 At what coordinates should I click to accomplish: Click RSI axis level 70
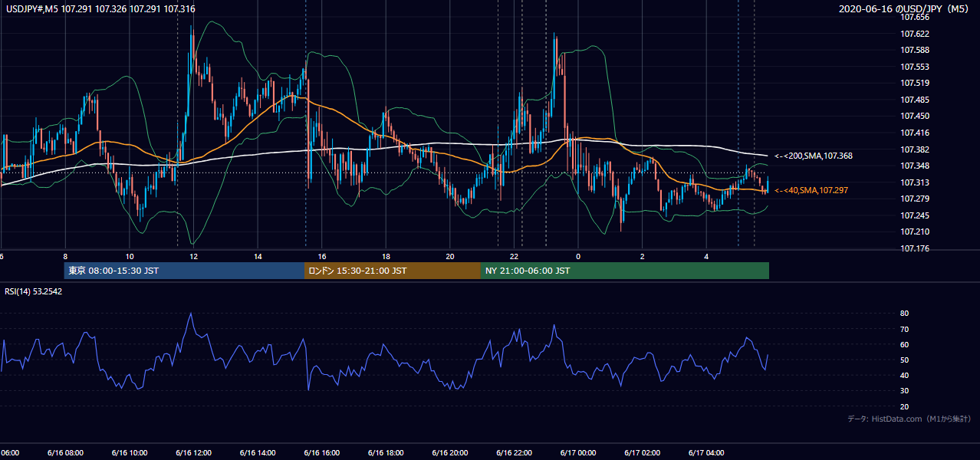(x=904, y=329)
